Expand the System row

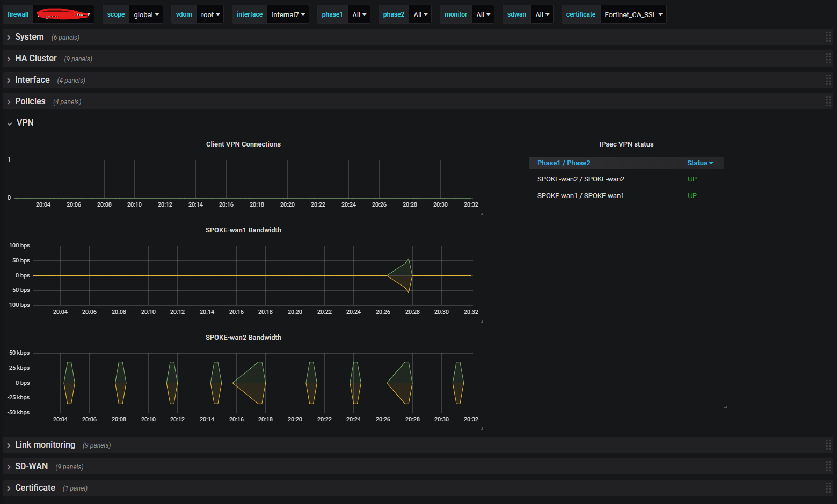[x=29, y=37]
